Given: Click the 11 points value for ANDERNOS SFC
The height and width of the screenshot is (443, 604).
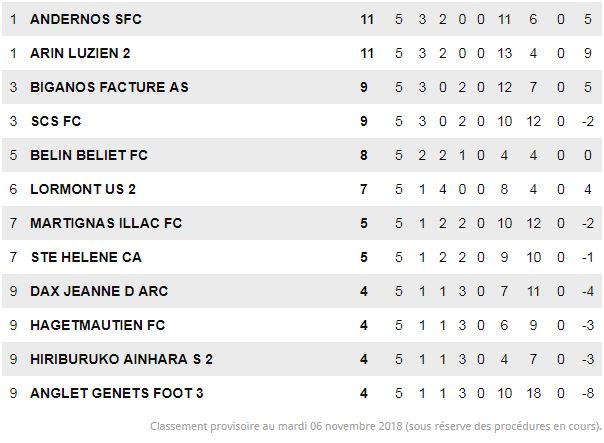Looking at the screenshot, I should pos(367,19).
